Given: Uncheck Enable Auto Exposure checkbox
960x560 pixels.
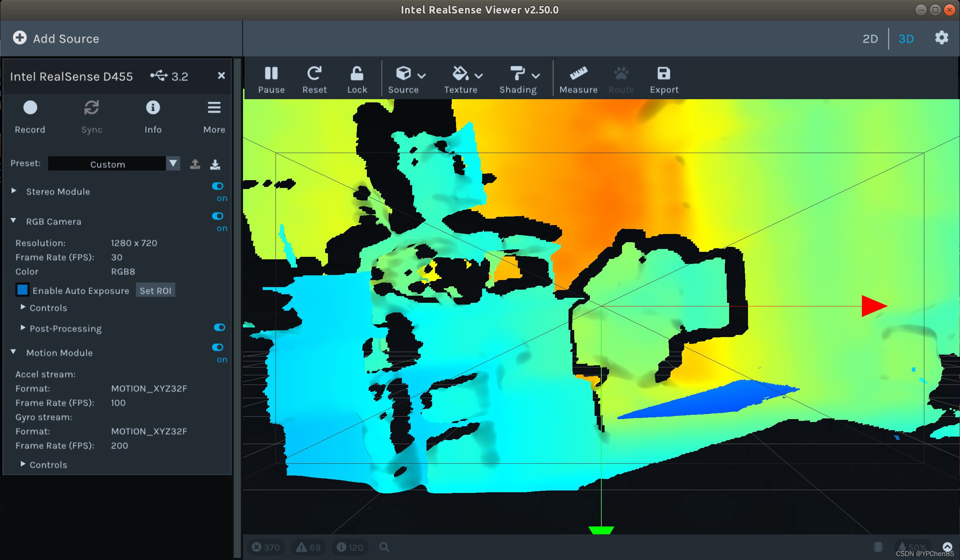Looking at the screenshot, I should coord(22,290).
